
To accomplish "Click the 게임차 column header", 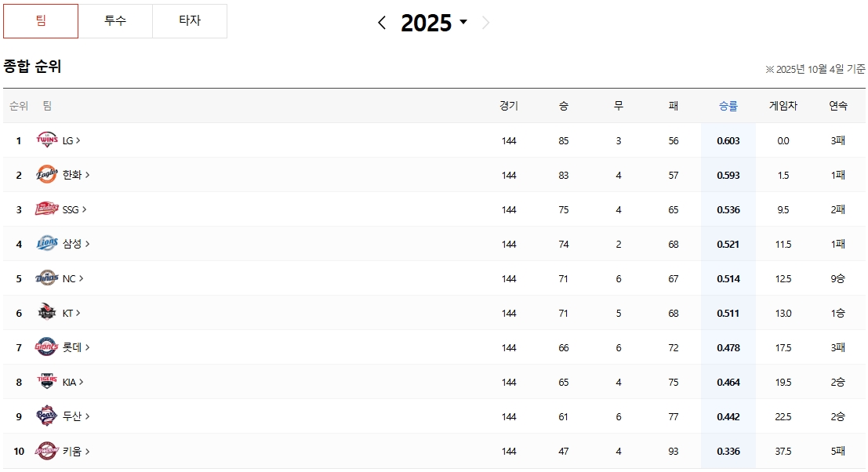I will tap(783, 106).
